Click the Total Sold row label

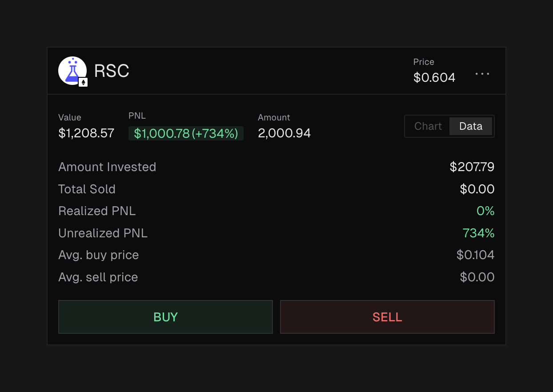tap(87, 189)
